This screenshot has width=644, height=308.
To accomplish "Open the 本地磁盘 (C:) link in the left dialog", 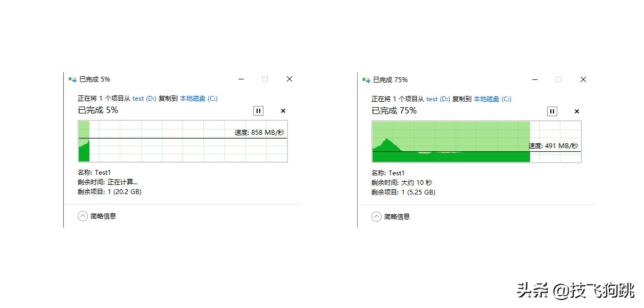I will (197, 99).
